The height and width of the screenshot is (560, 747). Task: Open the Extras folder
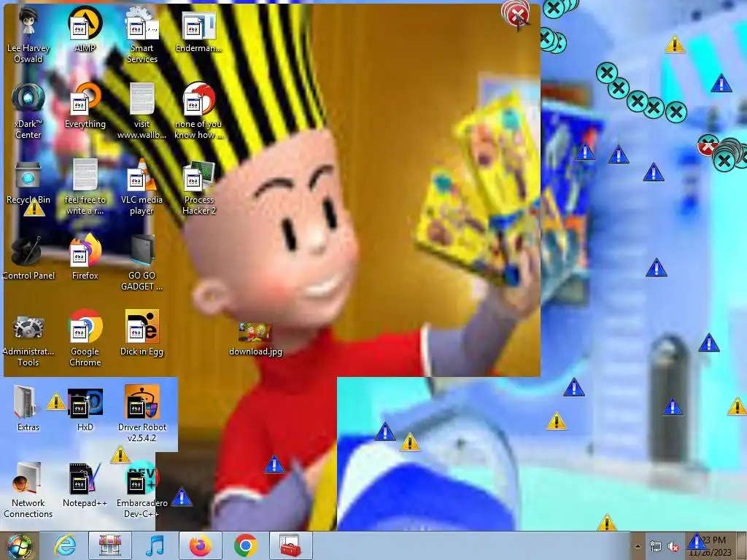pyautogui.click(x=28, y=408)
